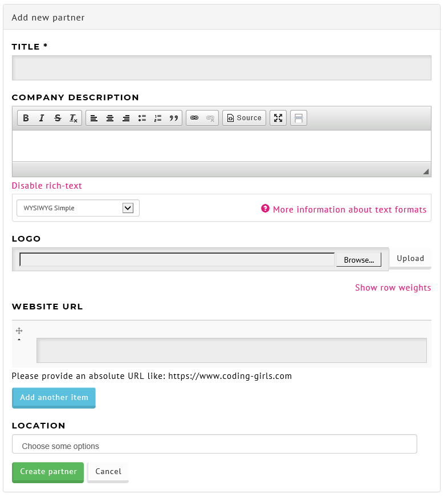Maximize the rich-text editor
The image size is (448, 498).
tap(278, 118)
